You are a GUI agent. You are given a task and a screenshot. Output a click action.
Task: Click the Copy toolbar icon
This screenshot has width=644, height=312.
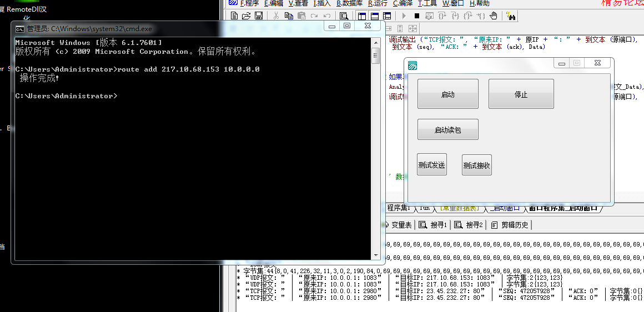[289, 16]
